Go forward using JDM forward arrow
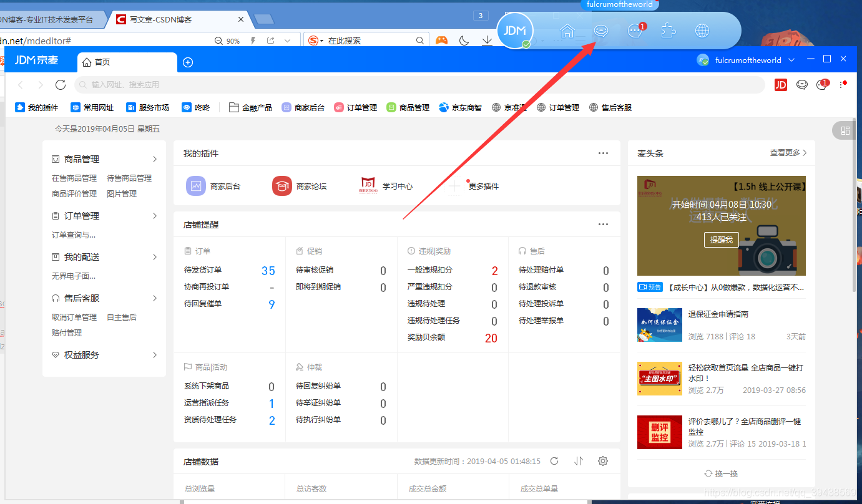 (x=41, y=85)
